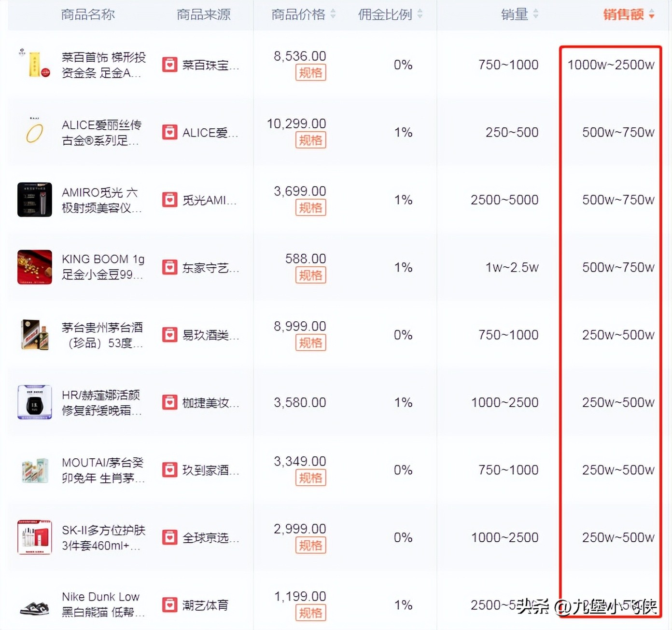Click source name 全球京选…
672x630 pixels.
[210, 538]
